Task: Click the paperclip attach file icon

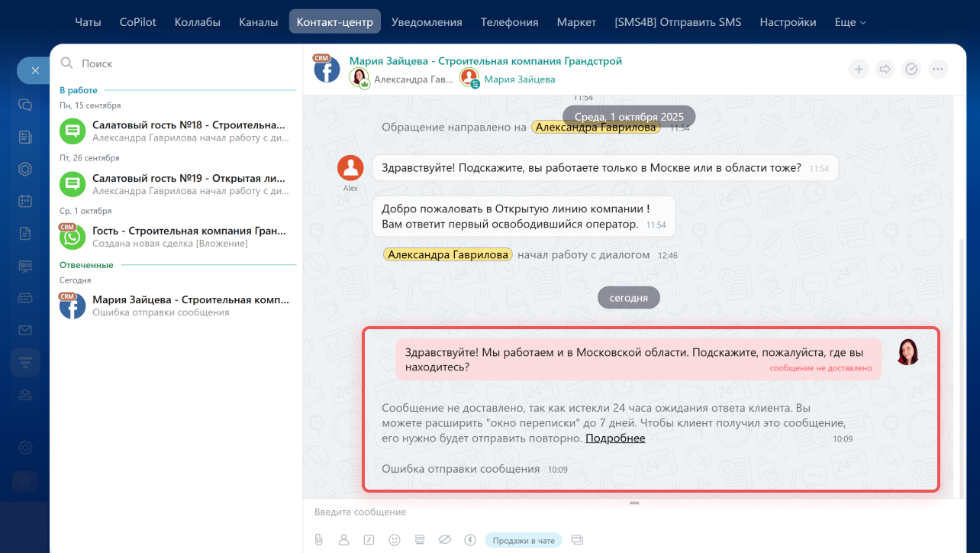Action: coord(319,540)
